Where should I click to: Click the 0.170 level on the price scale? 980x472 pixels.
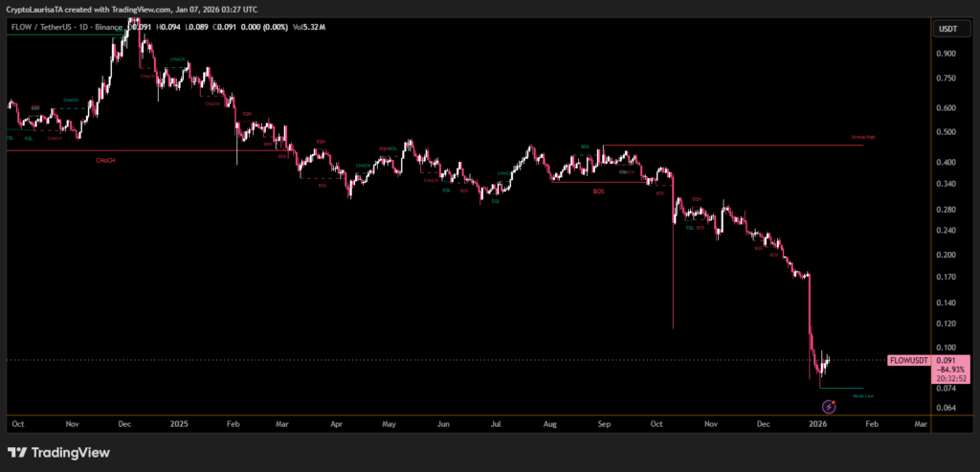click(947, 279)
